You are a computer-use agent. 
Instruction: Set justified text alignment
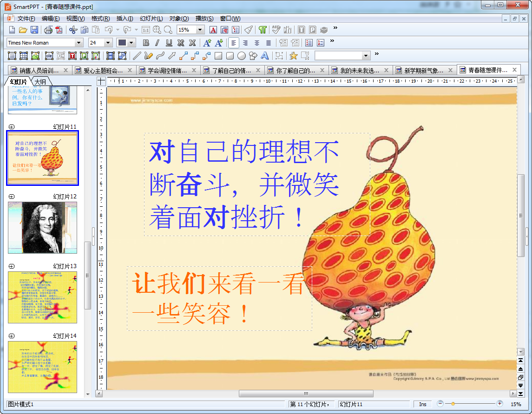click(x=269, y=43)
